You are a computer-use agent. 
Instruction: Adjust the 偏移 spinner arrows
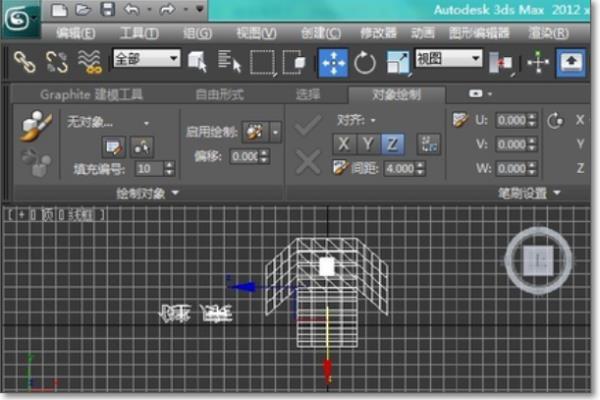[x=264, y=156]
